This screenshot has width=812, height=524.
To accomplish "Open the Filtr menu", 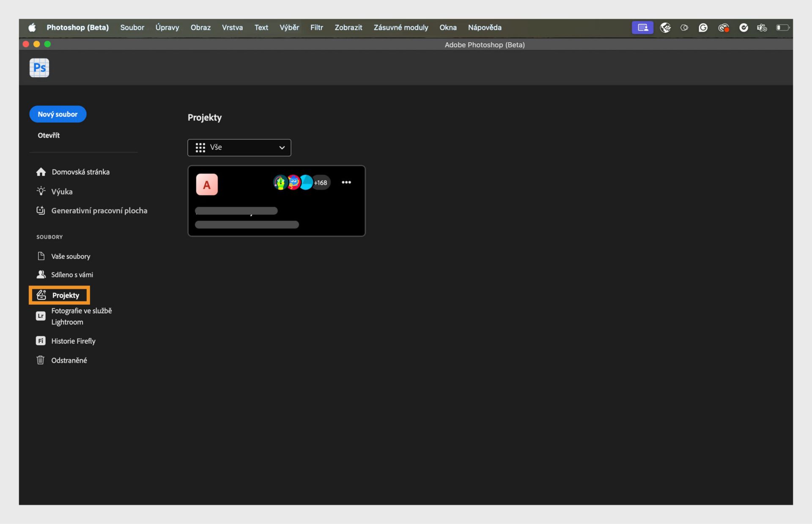I will (316, 27).
